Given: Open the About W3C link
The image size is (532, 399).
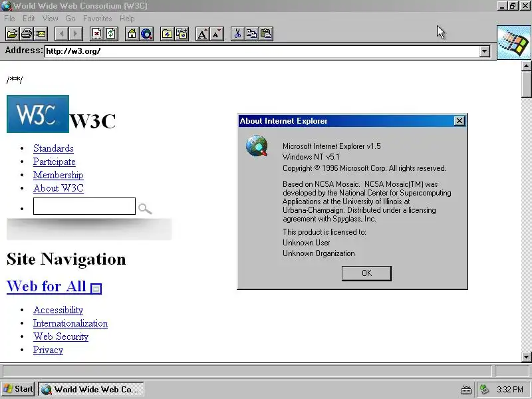Looking at the screenshot, I should click(x=59, y=188).
